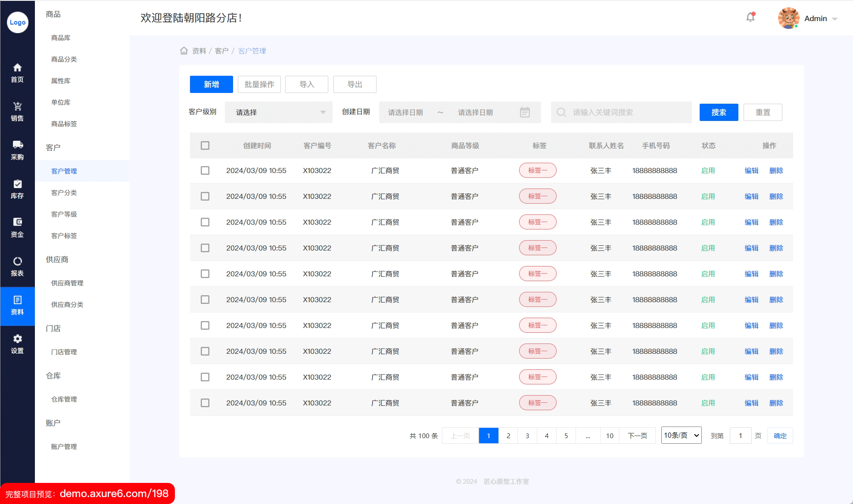The width and height of the screenshot is (853, 504).
Task: Click the 导出 button
Action: coord(355,84)
